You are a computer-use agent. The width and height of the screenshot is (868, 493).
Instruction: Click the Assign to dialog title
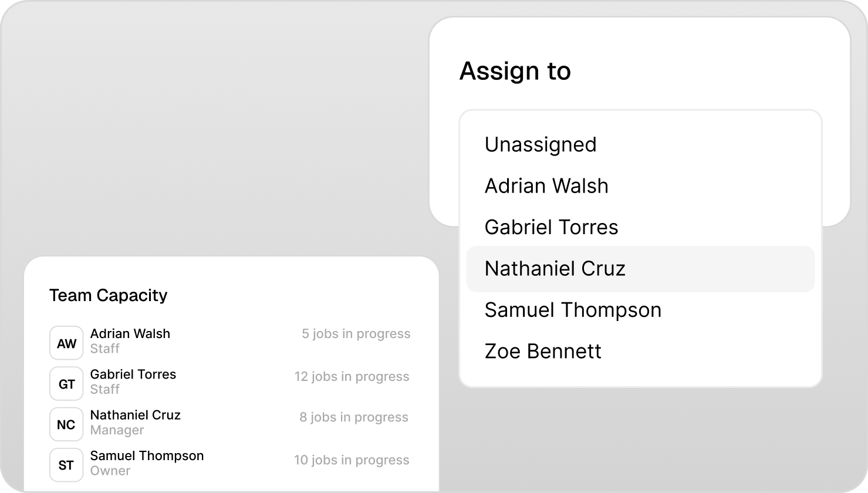click(x=515, y=70)
